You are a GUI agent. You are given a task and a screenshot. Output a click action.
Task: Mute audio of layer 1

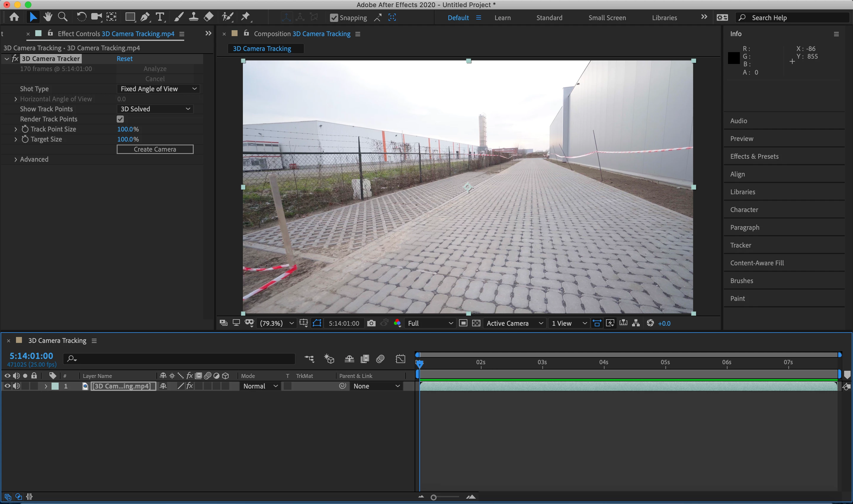coord(16,386)
